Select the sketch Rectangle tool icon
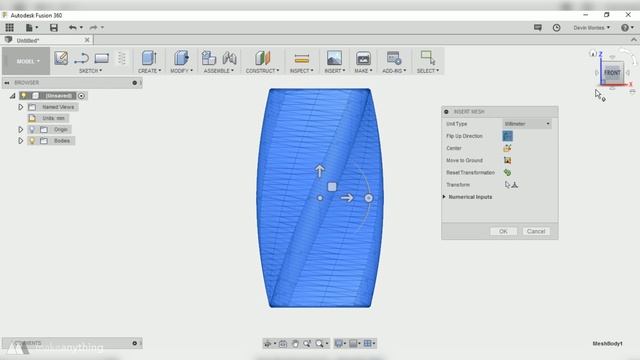This screenshot has height=360, width=640. click(x=101, y=58)
